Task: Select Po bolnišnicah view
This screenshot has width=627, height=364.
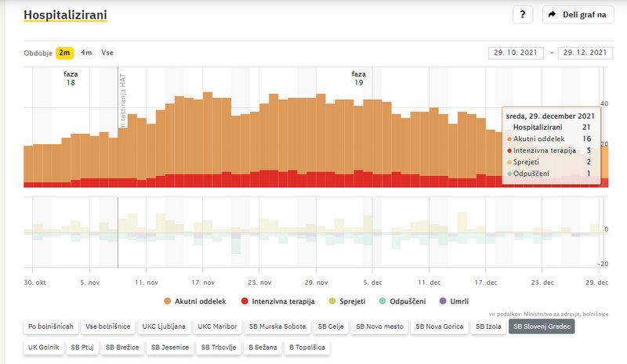Action: click(x=51, y=326)
